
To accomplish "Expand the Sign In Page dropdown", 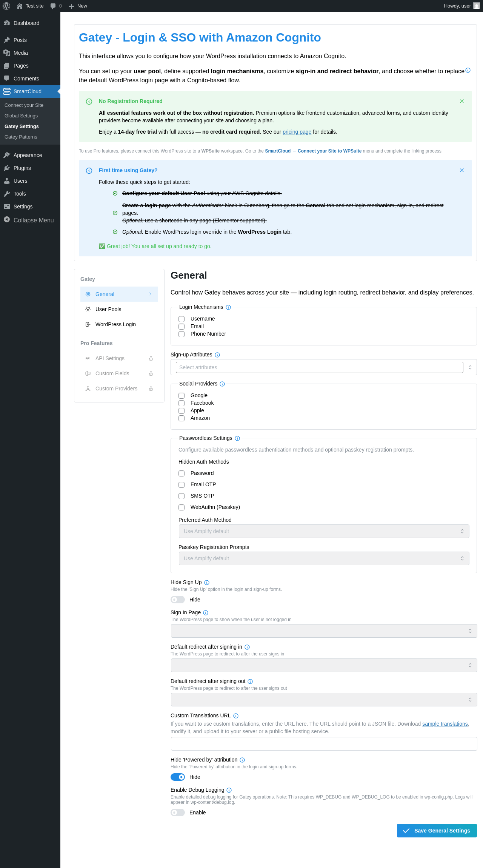I will pyautogui.click(x=324, y=631).
